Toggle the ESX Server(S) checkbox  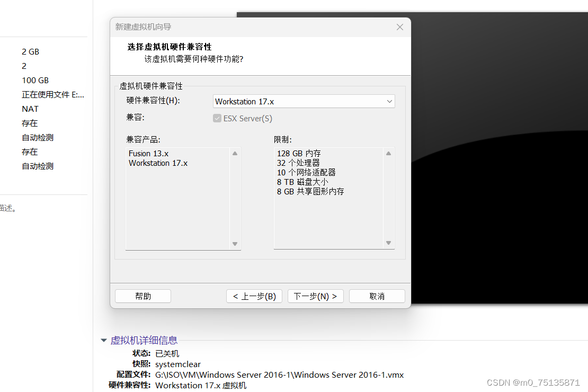pos(217,118)
